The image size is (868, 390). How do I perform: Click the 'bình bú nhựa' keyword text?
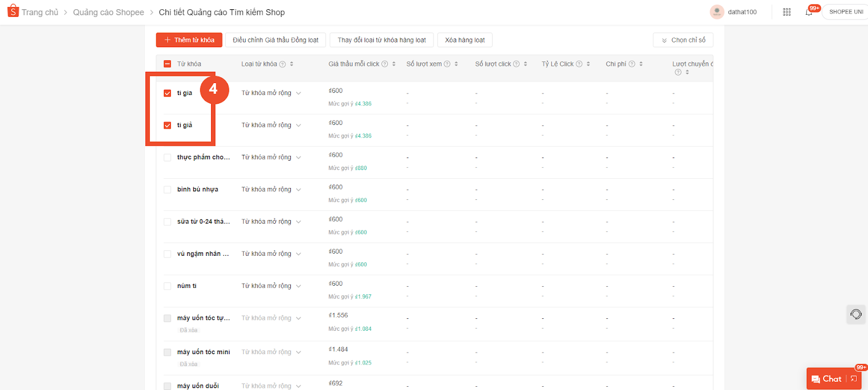[197, 190]
